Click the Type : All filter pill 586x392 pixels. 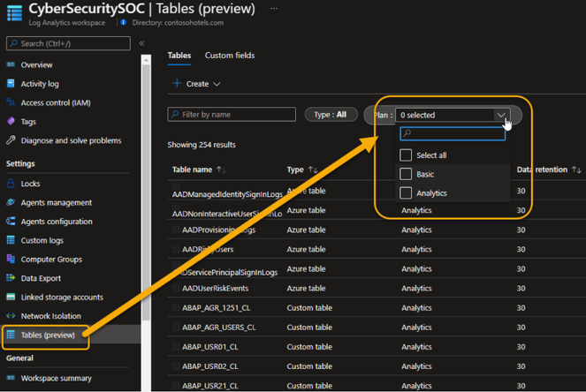[331, 115]
